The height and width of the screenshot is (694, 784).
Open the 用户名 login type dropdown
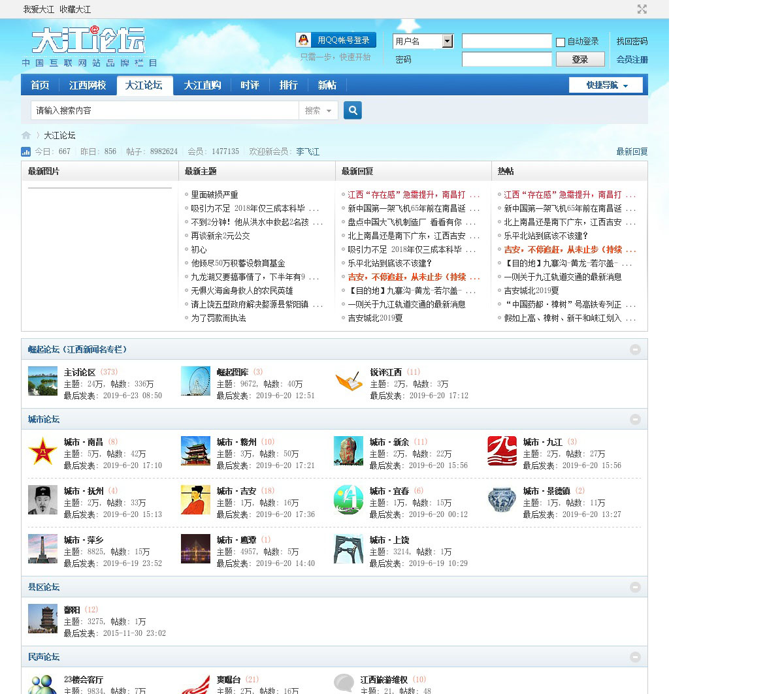(447, 41)
